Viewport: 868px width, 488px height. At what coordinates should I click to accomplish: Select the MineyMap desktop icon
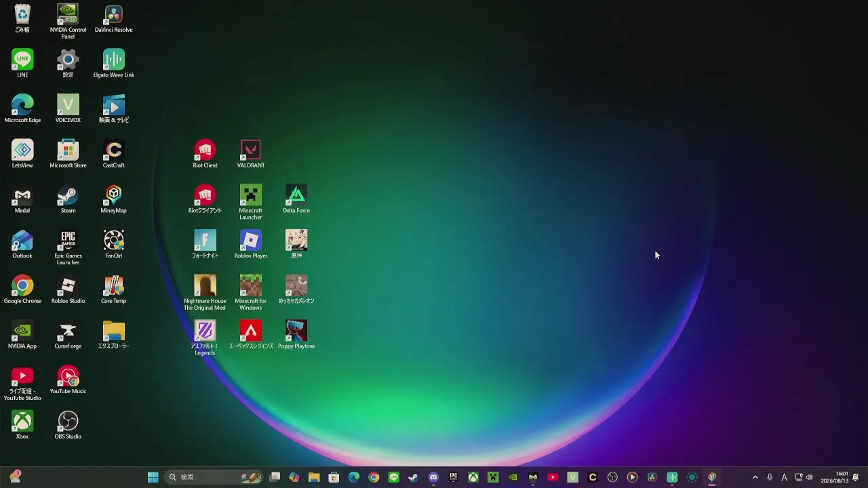(x=113, y=199)
